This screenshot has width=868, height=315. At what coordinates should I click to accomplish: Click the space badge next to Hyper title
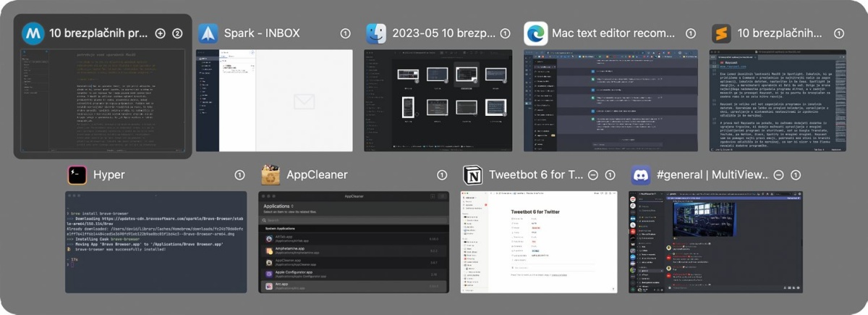[239, 175]
